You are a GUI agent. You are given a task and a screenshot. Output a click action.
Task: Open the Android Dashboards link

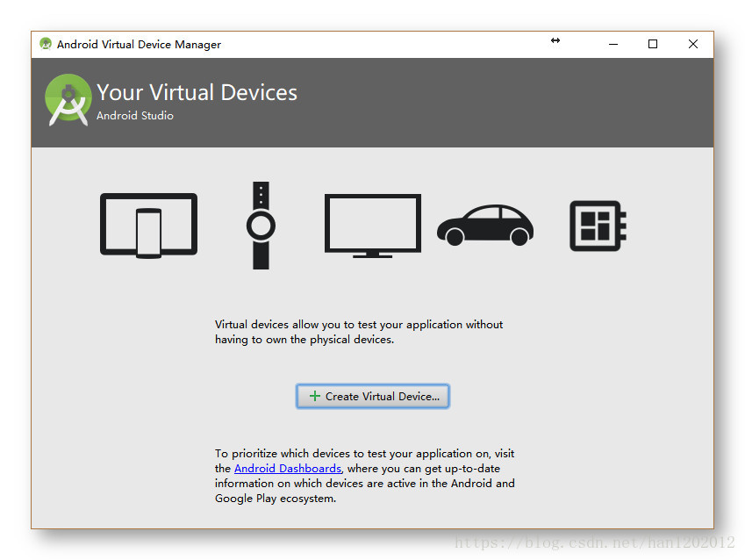click(x=288, y=469)
